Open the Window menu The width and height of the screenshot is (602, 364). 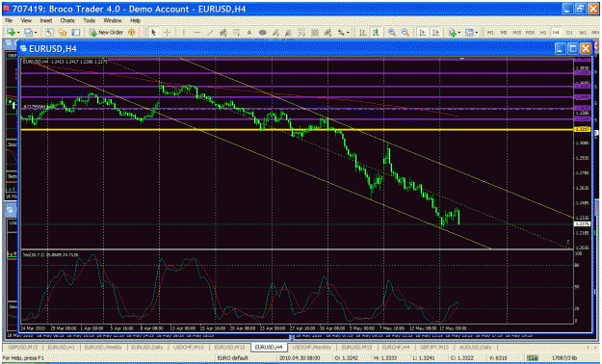[x=113, y=20]
